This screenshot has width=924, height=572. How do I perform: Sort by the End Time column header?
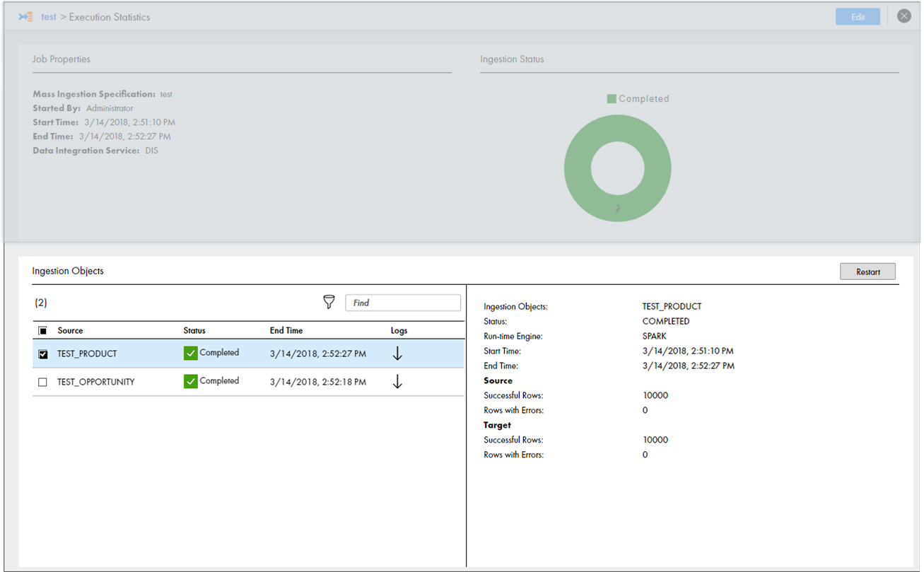coord(286,331)
